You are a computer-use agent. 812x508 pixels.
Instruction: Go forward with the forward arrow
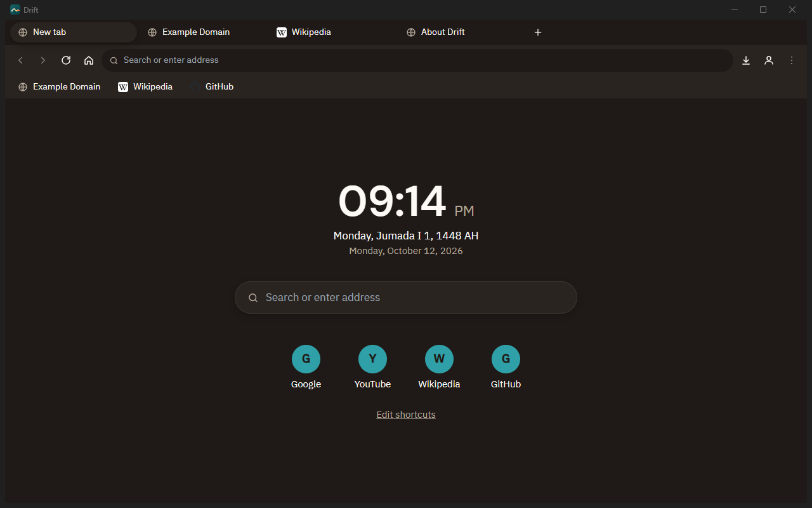point(43,60)
